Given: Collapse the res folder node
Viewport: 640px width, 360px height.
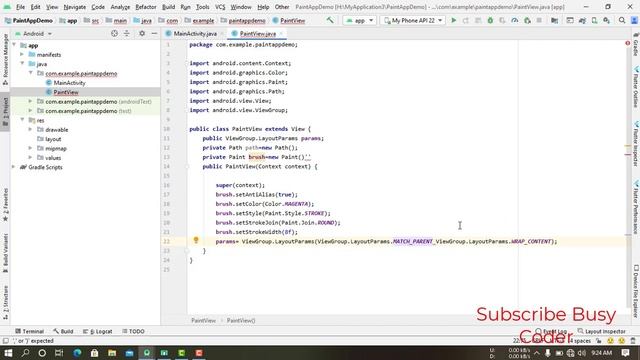Looking at the screenshot, I should [22, 120].
